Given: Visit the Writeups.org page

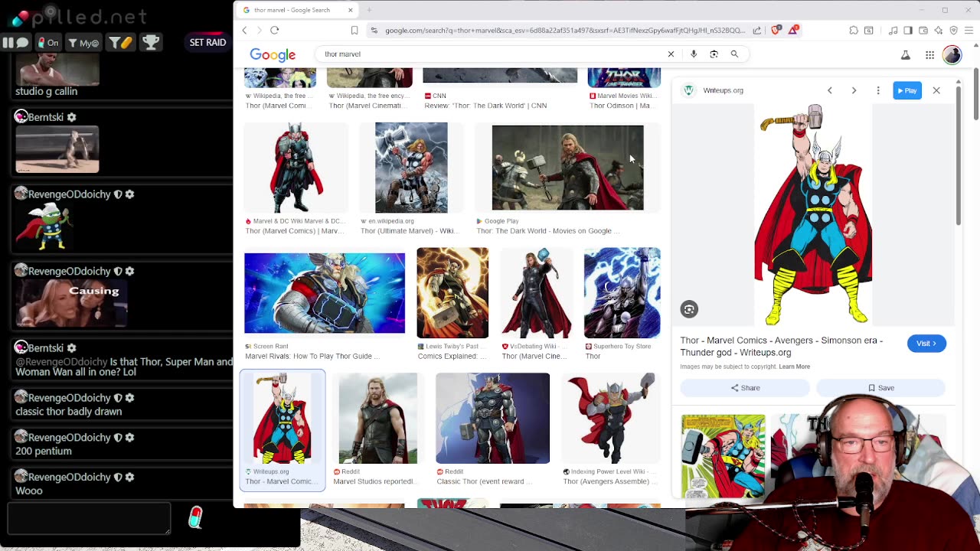Looking at the screenshot, I should 926,344.
